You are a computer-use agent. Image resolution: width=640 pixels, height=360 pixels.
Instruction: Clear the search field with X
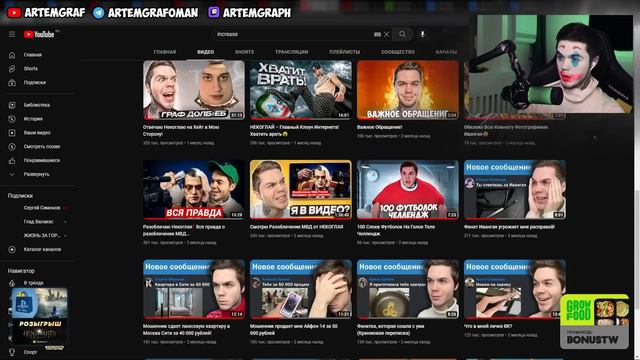[x=387, y=34]
